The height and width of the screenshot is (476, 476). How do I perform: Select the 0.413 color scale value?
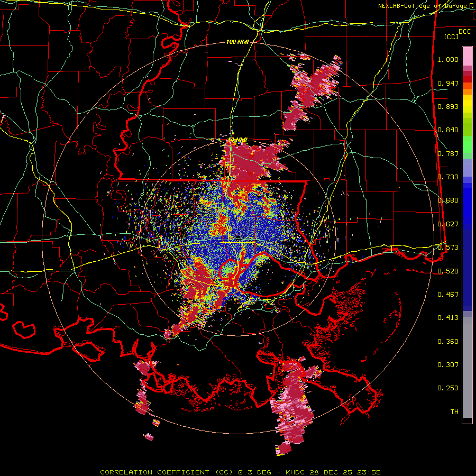click(x=448, y=318)
